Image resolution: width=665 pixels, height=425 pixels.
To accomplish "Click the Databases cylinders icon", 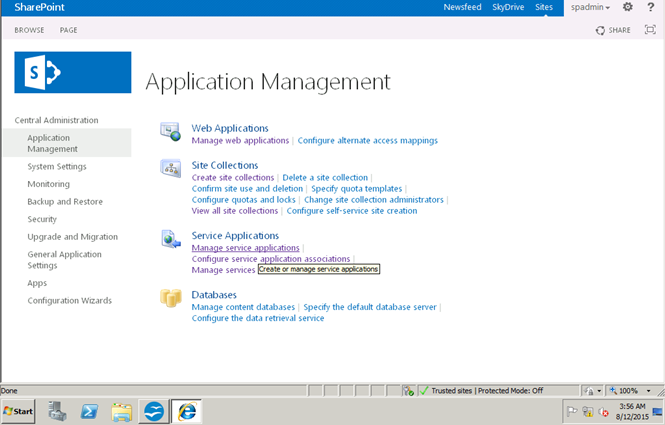I will [x=170, y=298].
